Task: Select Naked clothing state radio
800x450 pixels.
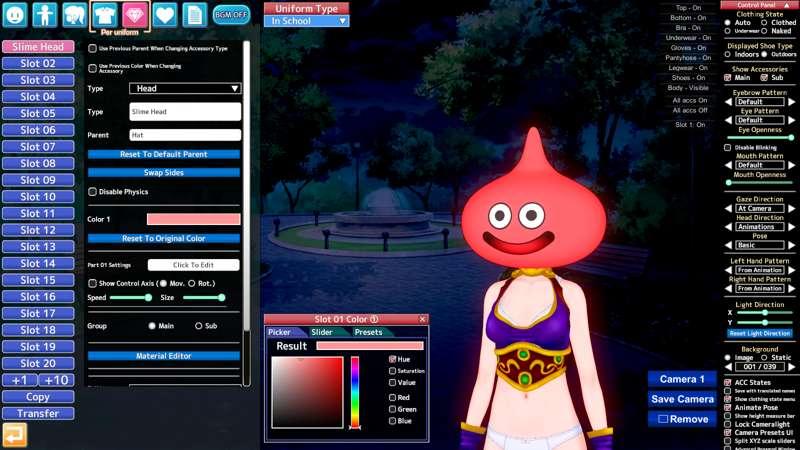Action: coord(764,31)
